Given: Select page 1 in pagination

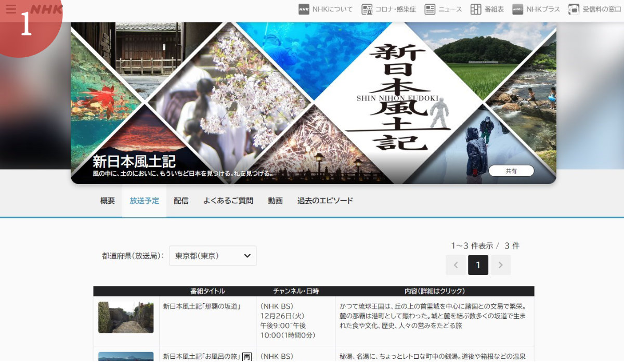Looking at the screenshot, I should coord(478,265).
